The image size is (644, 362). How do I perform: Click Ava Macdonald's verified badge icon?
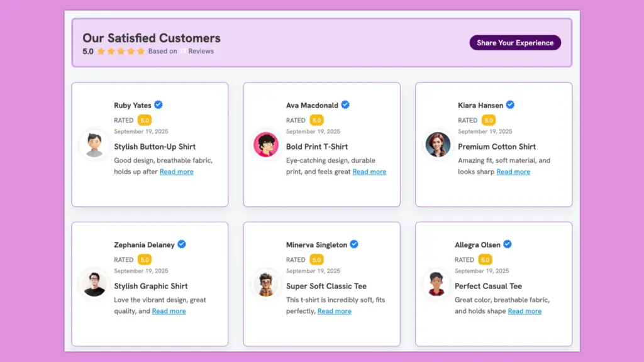[x=345, y=105]
